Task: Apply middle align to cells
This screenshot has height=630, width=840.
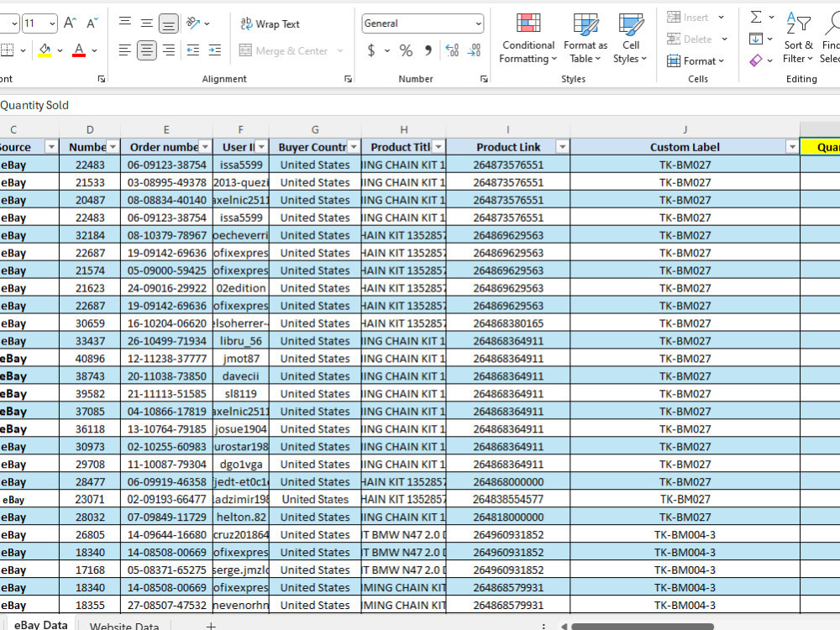Action: coord(146,23)
